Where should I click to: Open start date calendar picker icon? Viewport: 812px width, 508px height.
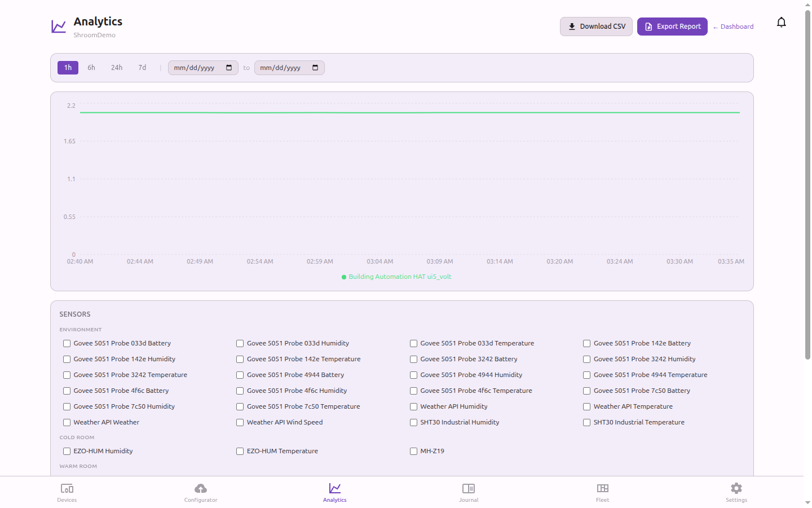[x=229, y=68]
